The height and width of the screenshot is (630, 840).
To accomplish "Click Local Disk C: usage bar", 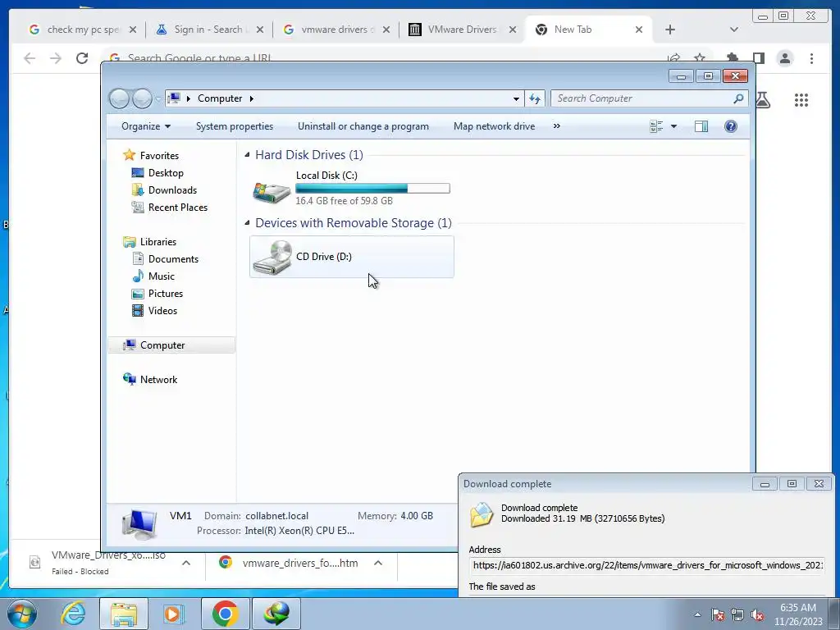I will point(373,188).
